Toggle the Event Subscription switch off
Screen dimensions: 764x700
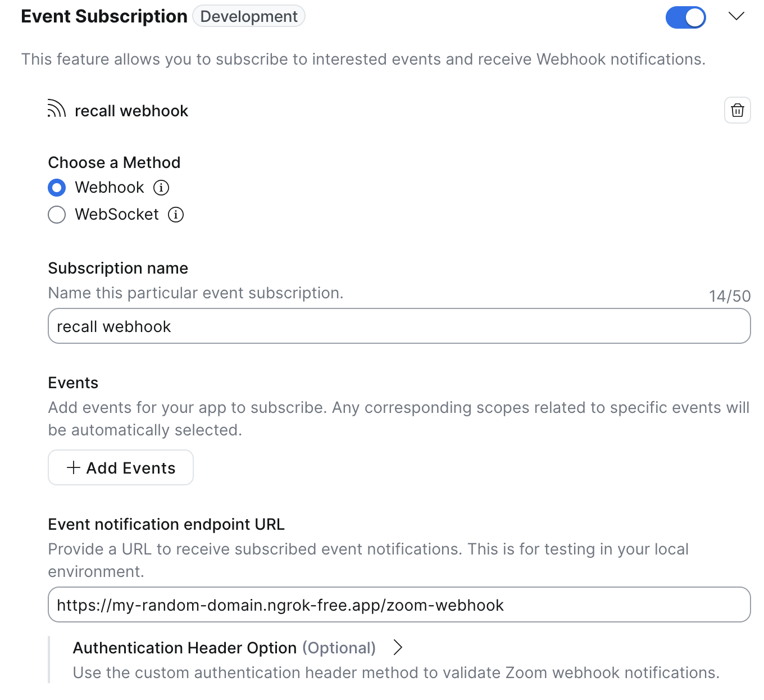(685, 17)
